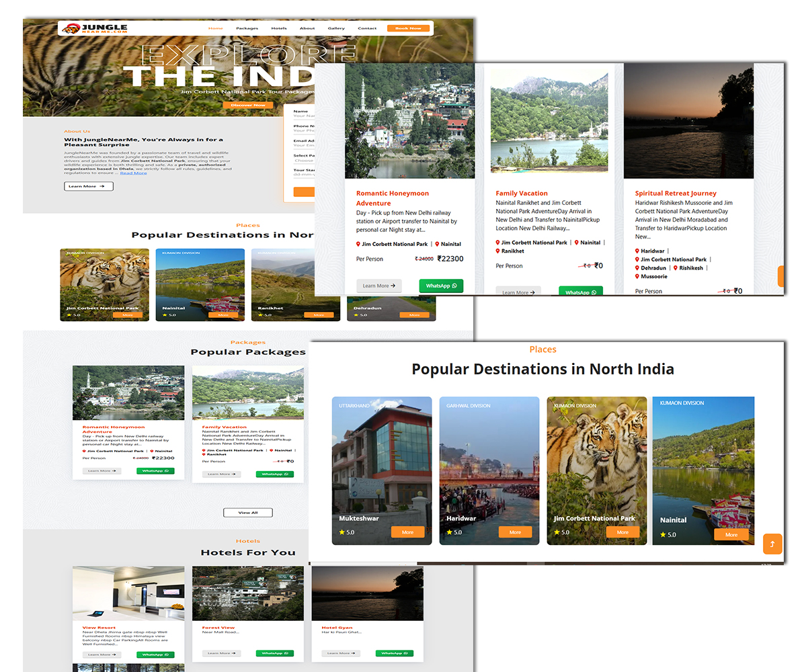Click the scroll-to-top arrow button
806x672 pixels.
coord(772,544)
